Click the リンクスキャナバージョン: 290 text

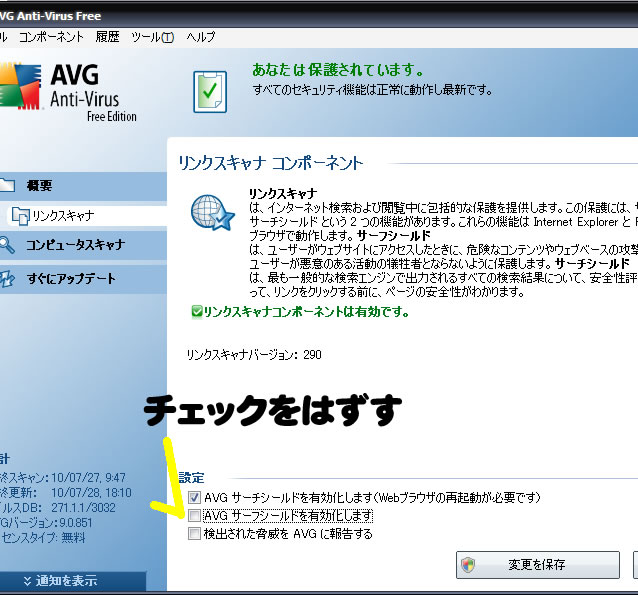coord(254,355)
